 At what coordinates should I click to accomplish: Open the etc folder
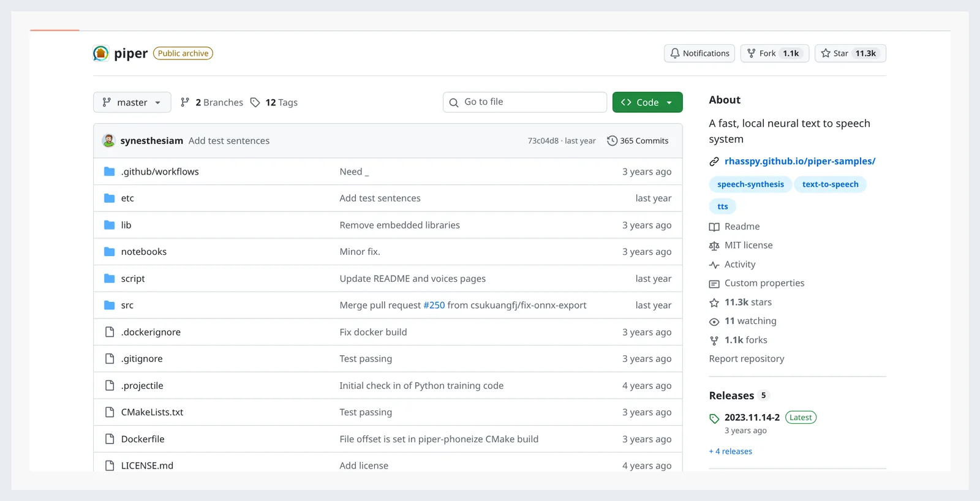[x=127, y=198]
